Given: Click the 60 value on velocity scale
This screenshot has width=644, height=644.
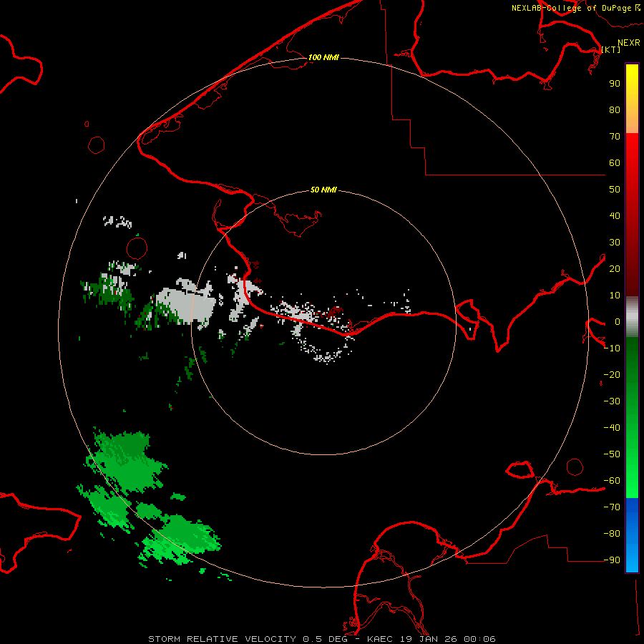Looking at the screenshot, I should click(615, 163).
